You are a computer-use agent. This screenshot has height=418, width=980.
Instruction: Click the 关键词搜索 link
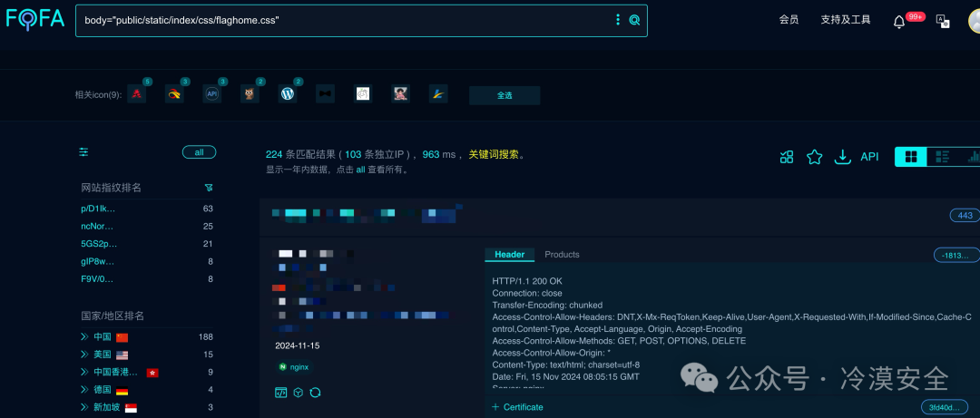[x=494, y=155]
